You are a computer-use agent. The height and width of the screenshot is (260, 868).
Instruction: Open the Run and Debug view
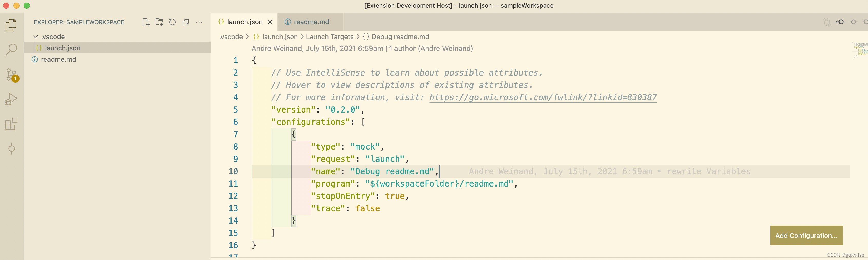(12, 99)
